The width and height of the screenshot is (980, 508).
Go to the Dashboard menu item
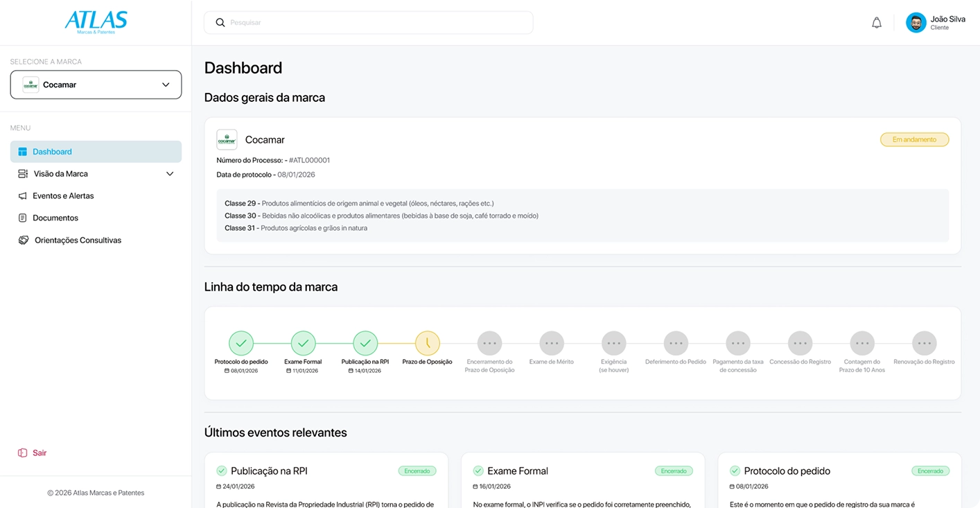[96, 152]
